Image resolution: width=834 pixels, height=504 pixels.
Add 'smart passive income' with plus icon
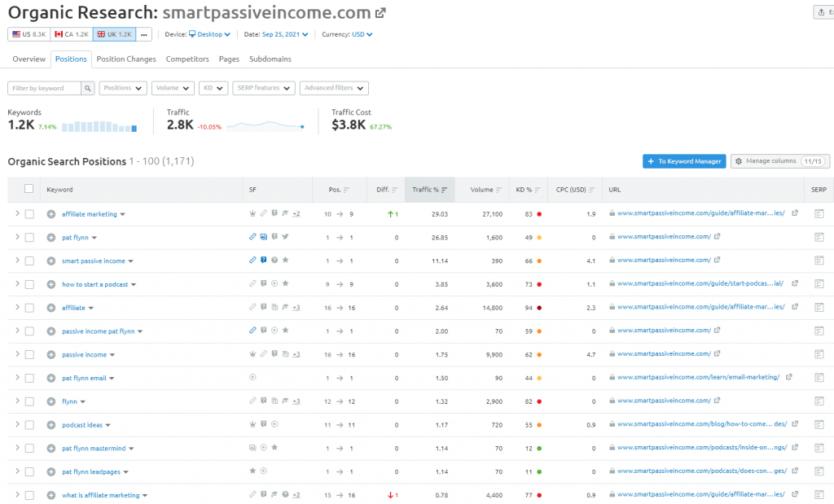[51, 261]
